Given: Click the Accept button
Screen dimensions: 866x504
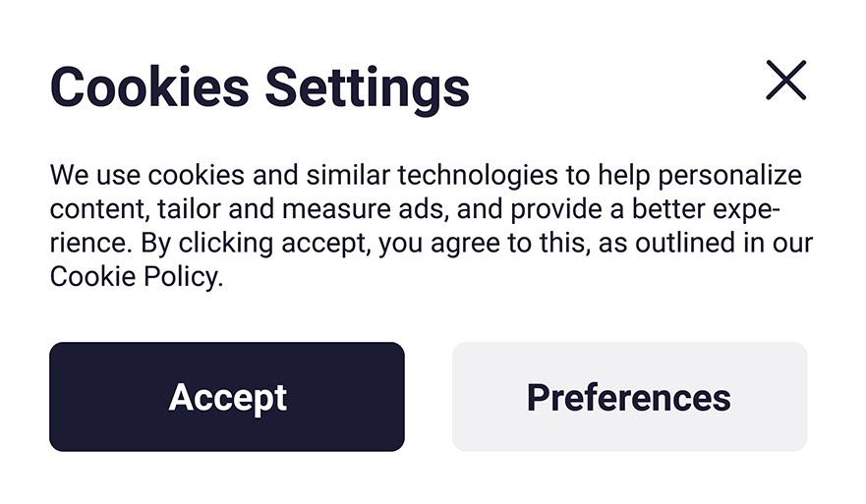Looking at the screenshot, I should tap(227, 397).
